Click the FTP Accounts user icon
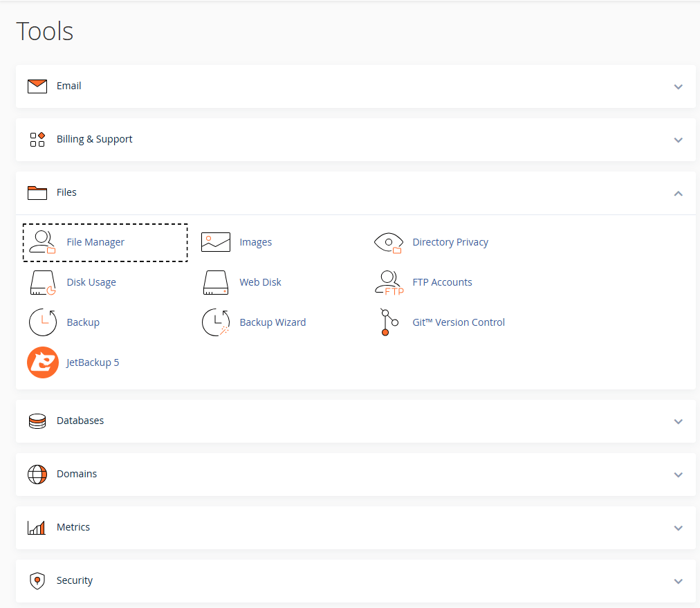The image size is (700, 608). point(389,283)
